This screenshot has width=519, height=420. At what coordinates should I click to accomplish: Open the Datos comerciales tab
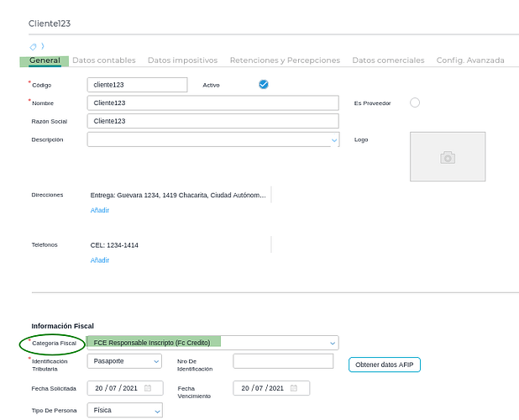(x=388, y=60)
